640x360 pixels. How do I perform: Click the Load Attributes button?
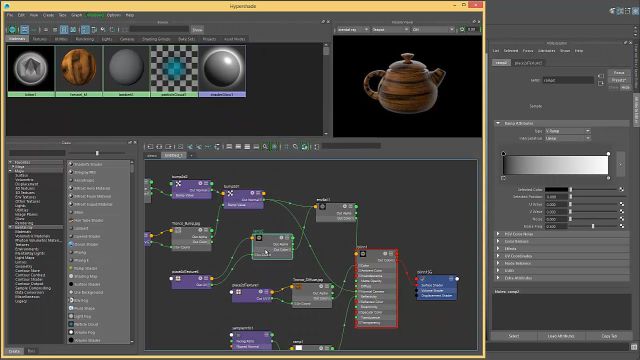pos(561,336)
